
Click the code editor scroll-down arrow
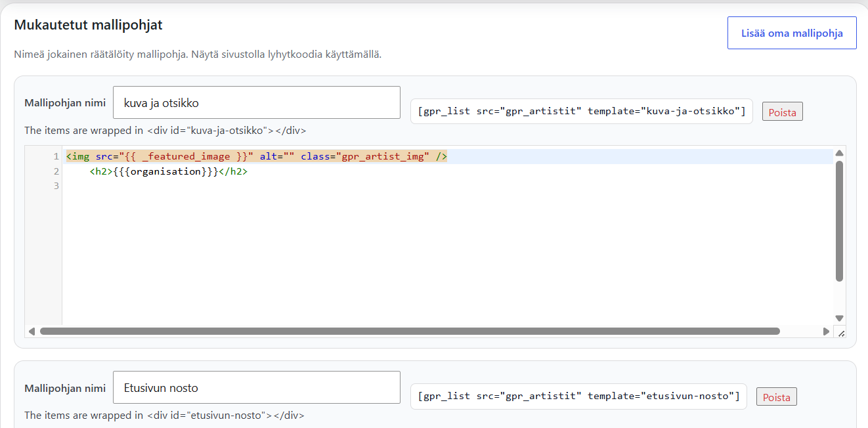click(839, 318)
